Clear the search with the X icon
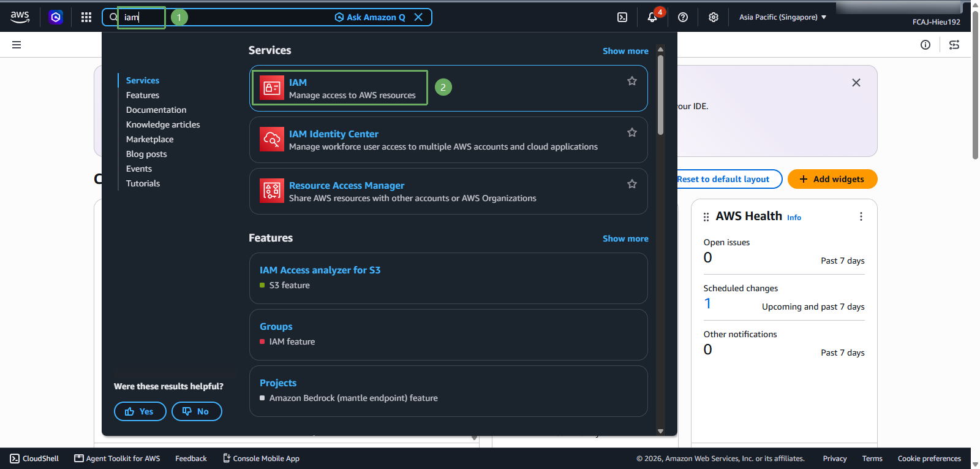Screen dimensions: 980x469 click(418, 17)
